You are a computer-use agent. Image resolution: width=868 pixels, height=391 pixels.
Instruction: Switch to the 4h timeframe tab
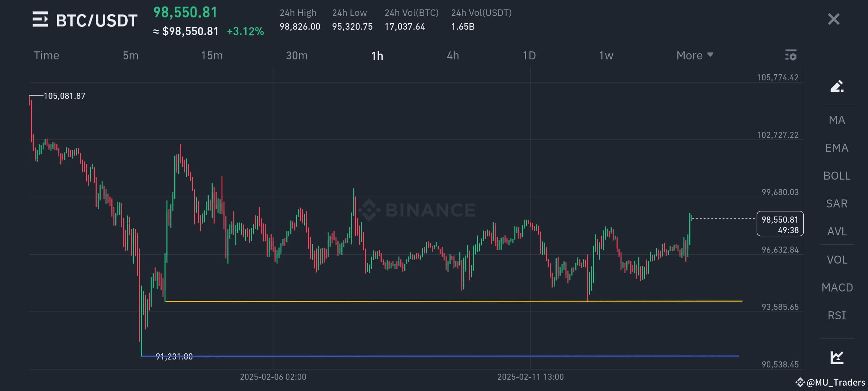pyautogui.click(x=453, y=55)
